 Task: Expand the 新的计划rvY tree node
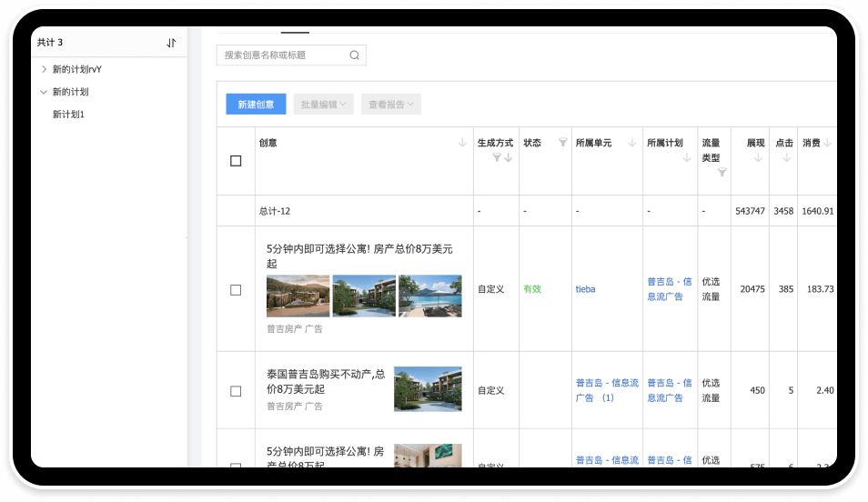tap(44, 69)
